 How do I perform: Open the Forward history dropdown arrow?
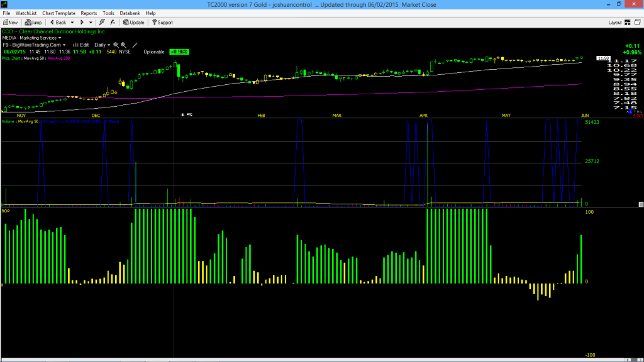click(91, 23)
